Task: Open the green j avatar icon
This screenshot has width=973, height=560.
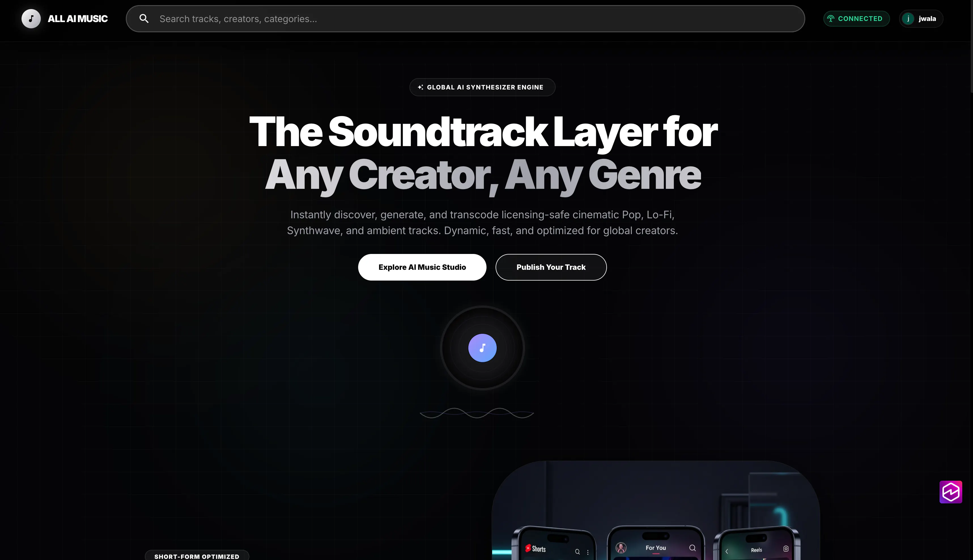Action: click(x=908, y=18)
